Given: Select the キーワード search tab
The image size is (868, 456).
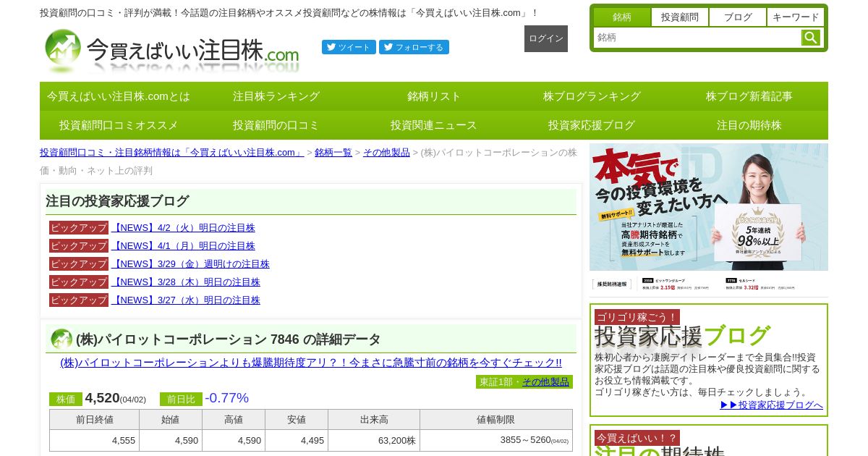Looking at the screenshot, I should (796, 17).
